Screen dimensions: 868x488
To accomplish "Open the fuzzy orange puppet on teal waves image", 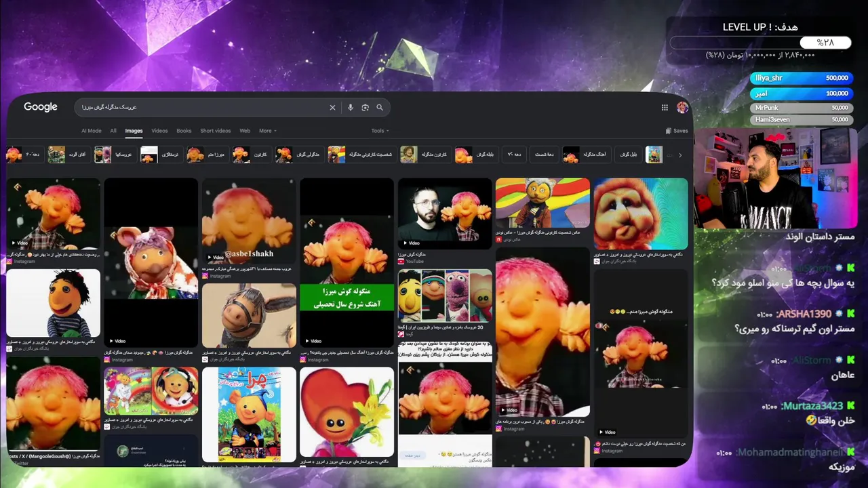I will click(x=641, y=213).
